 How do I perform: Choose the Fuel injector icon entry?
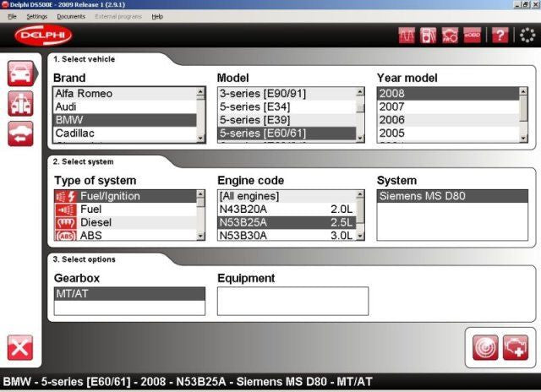click(x=66, y=210)
